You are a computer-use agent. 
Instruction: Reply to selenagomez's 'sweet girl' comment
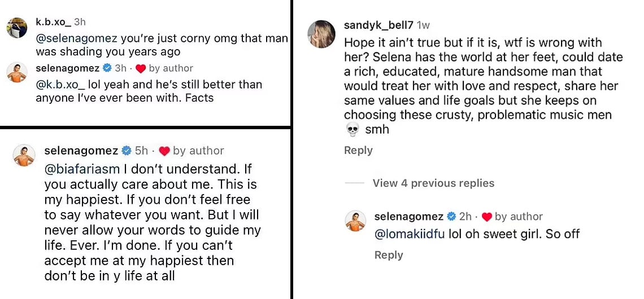pos(389,255)
